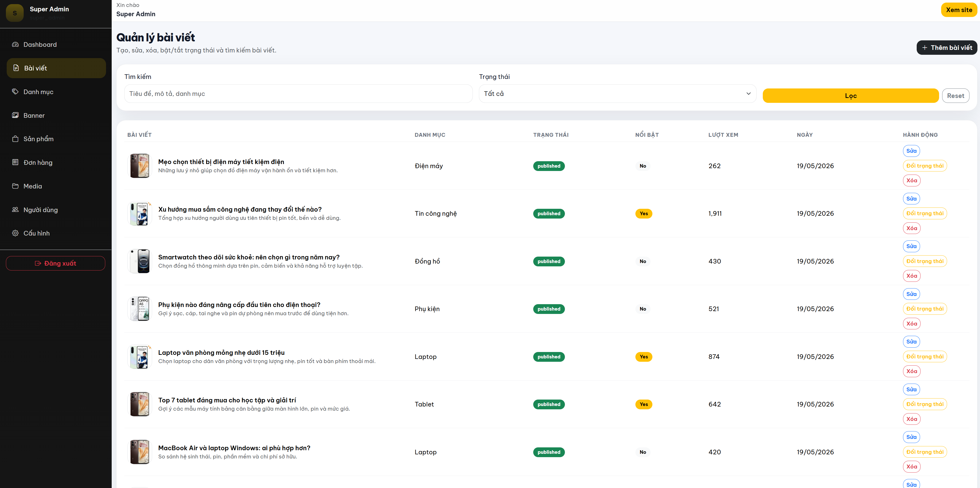980x488 pixels.
Task: Open Dashboard via its gauge icon
Action: [x=15, y=44]
